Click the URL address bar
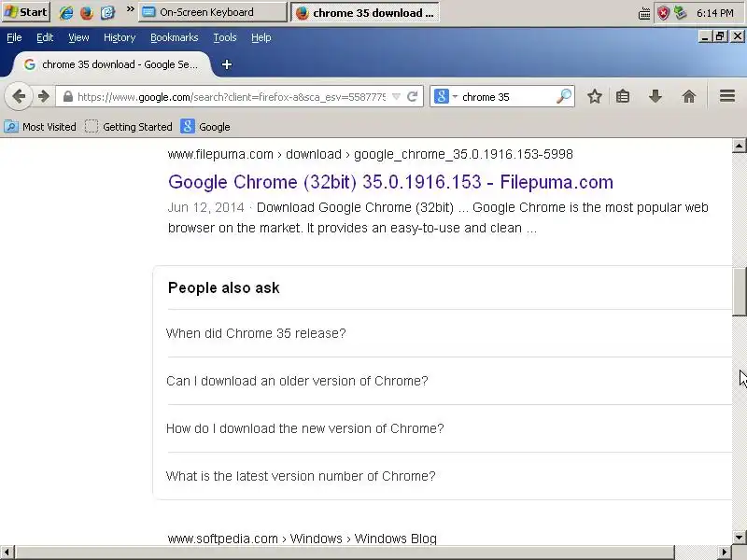This screenshot has width=747, height=560. (232, 97)
